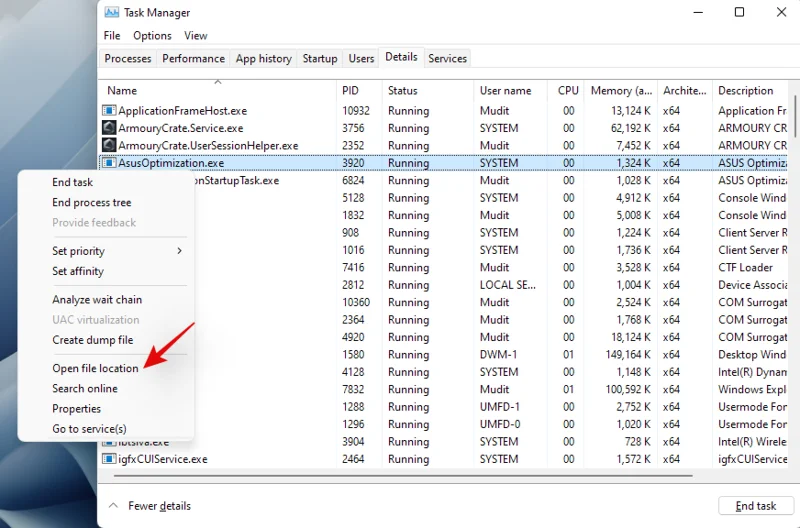The width and height of the screenshot is (800, 528).
Task: Expand the Set priority submenu
Action: click(179, 251)
